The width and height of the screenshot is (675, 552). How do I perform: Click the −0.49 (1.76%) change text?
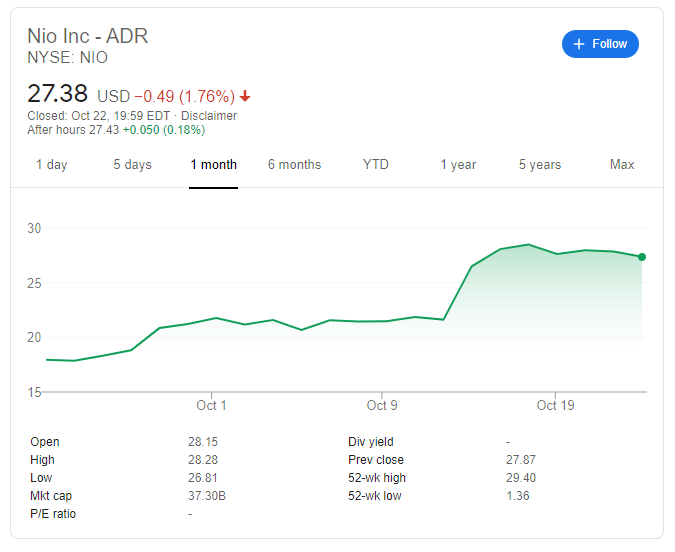tap(185, 96)
